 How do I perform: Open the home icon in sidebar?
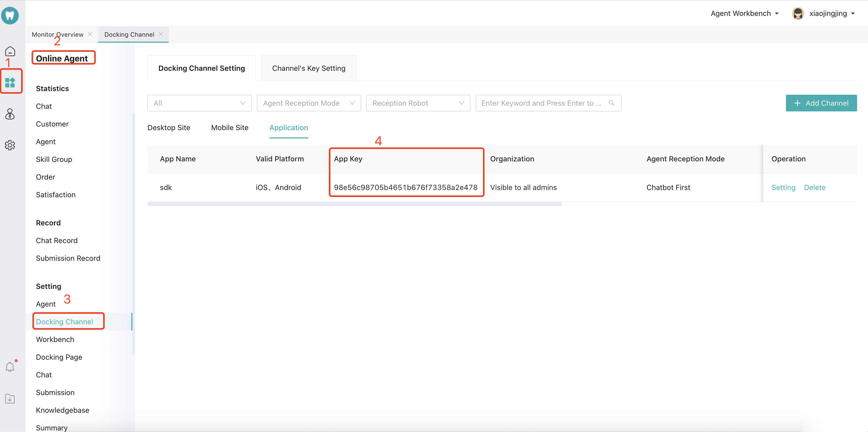10,51
